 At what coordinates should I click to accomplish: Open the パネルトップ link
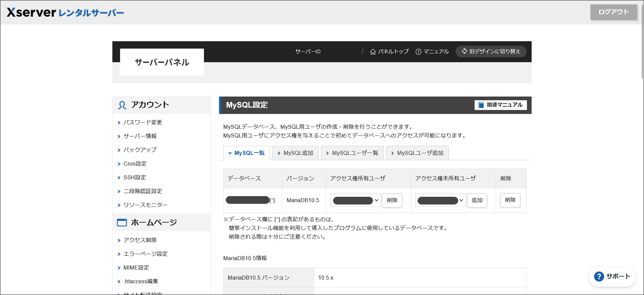389,52
